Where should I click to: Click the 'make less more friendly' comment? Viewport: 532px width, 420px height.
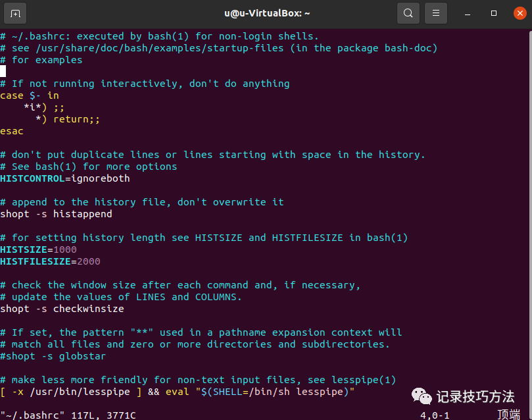point(198,380)
